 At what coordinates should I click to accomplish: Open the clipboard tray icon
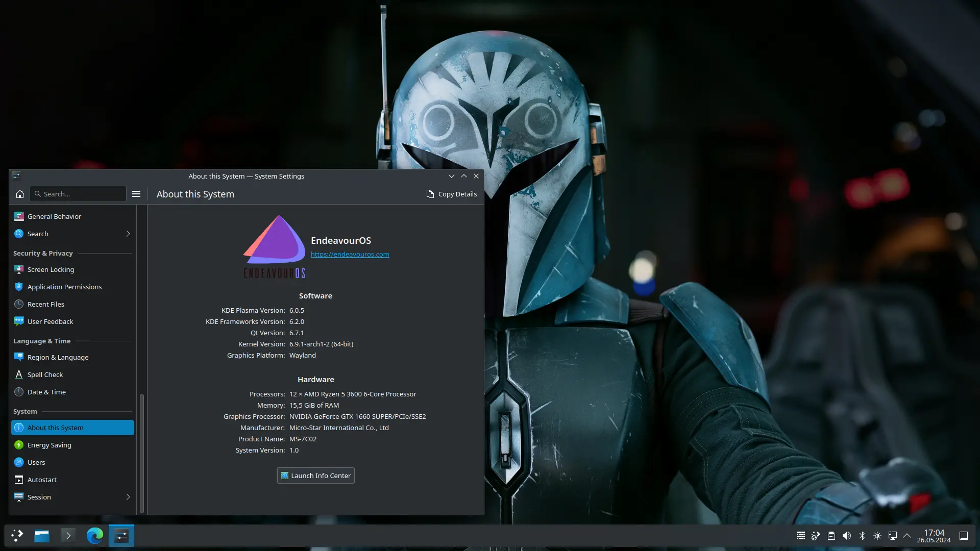coord(831,536)
